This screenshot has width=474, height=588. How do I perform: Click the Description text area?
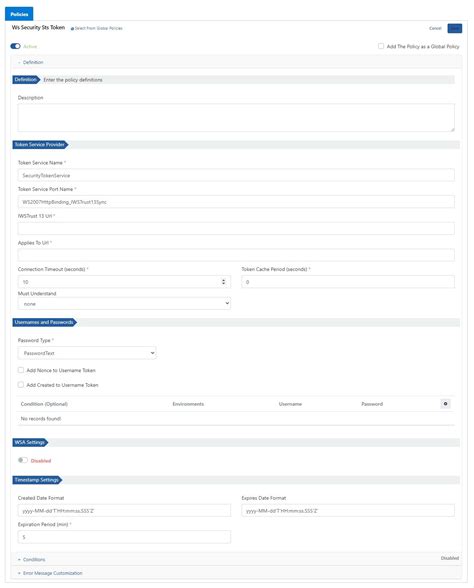coord(236,118)
